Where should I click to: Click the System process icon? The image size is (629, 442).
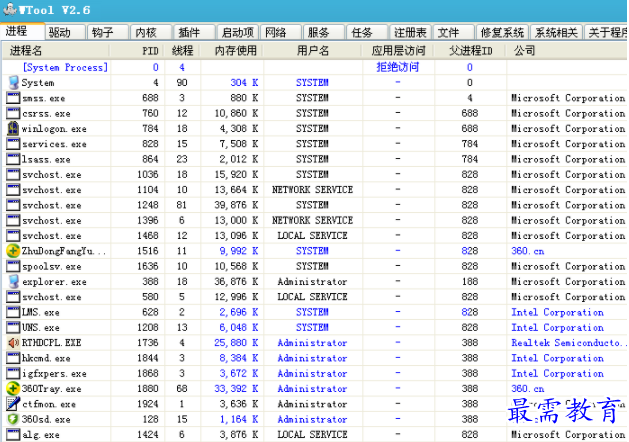pyautogui.click(x=13, y=83)
